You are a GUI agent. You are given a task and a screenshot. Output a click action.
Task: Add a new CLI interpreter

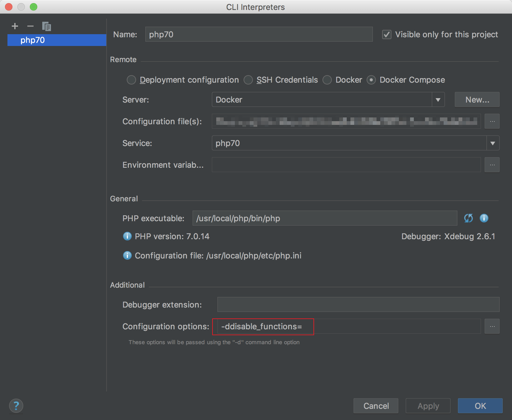coord(15,26)
